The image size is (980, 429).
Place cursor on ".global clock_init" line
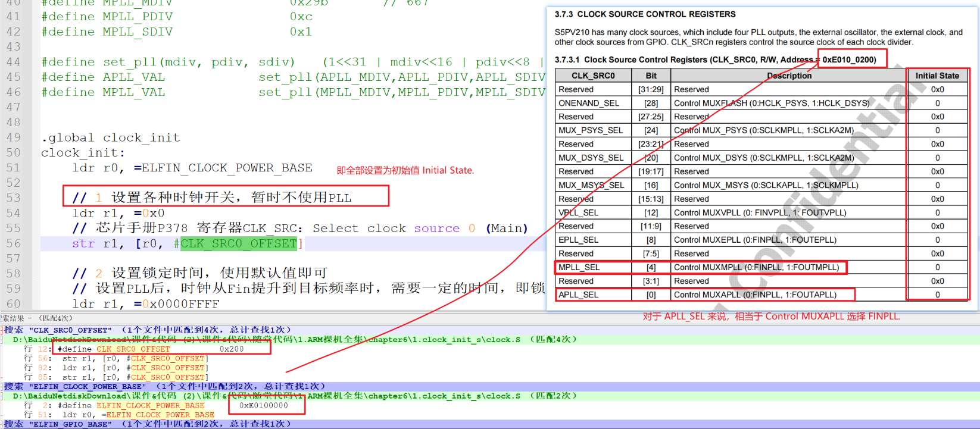111,137
